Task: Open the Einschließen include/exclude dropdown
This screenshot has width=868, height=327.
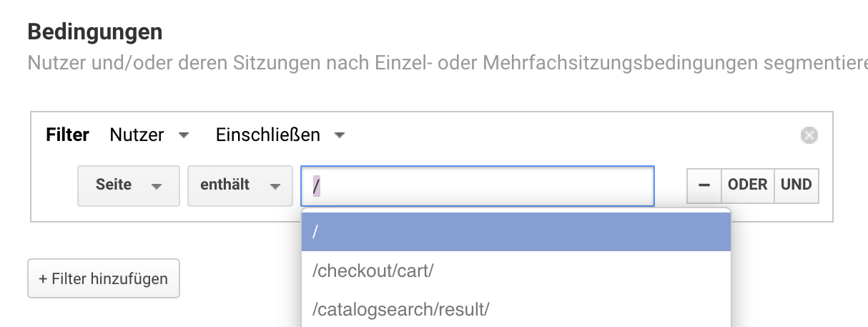Action: 280,135
